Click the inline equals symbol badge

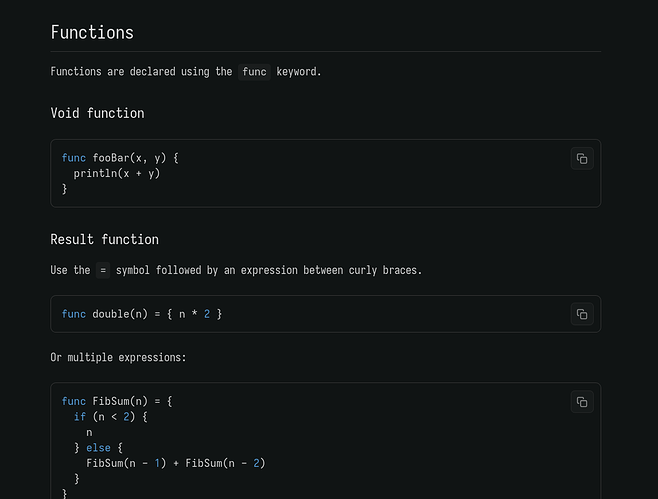tap(103, 270)
